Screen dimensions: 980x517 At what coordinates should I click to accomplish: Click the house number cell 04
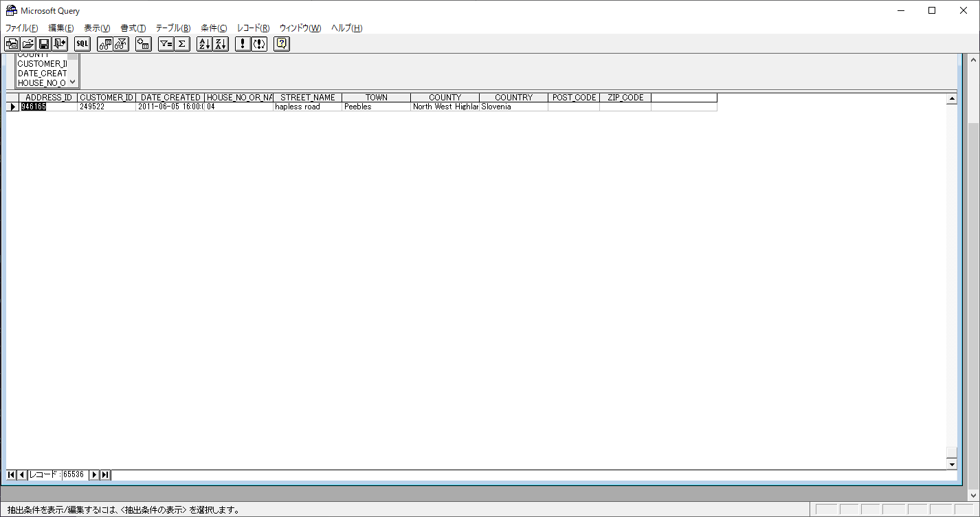(x=239, y=107)
